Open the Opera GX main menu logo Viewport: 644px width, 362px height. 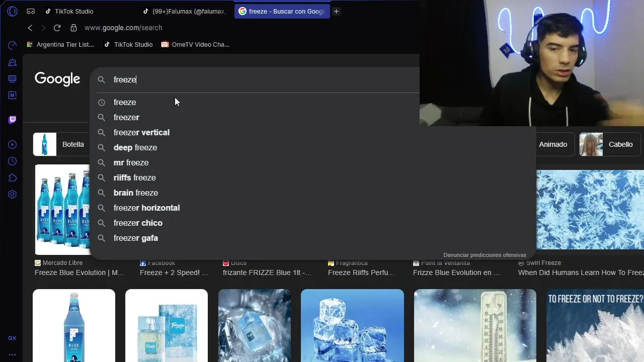(x=13, y=11)
